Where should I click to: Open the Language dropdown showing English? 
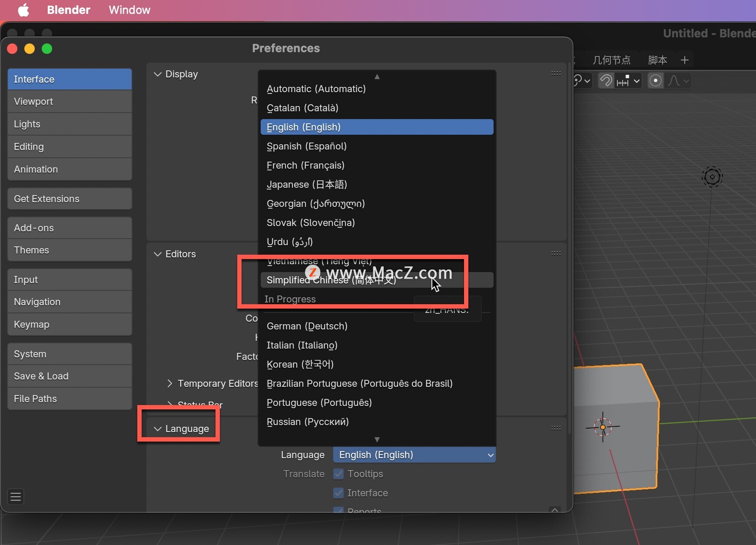coord(414,455)
